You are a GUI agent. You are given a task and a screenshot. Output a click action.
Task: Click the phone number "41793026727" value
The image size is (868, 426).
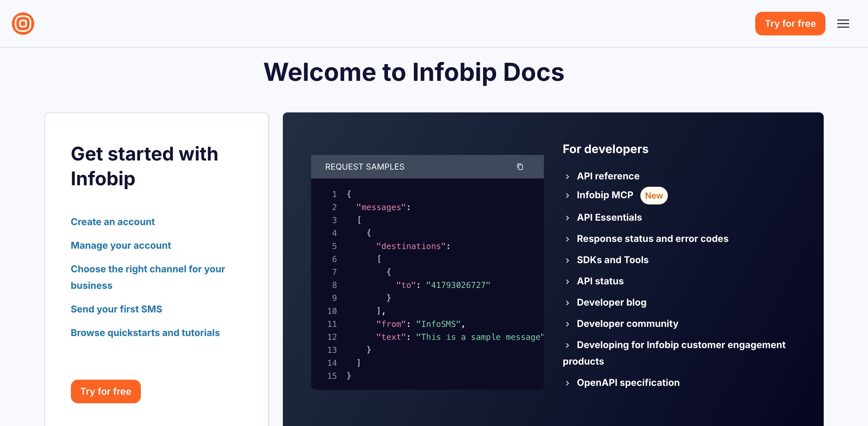point(458,285)
